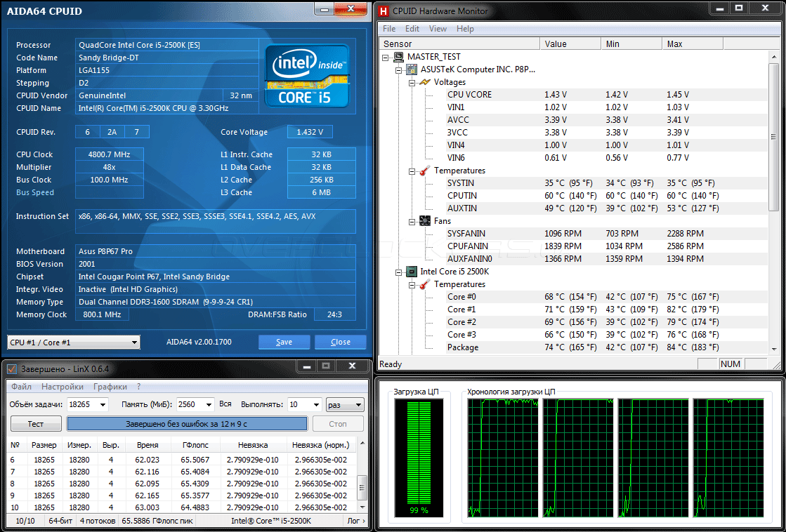Click the Тест button in LinX
The width and height of the screenshot is (786, 532).
coord(36,424)
